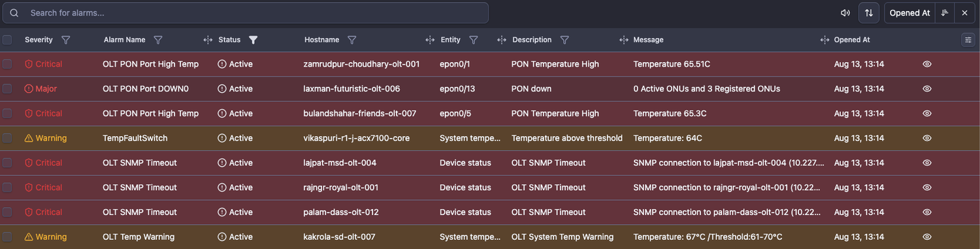Select checkbox for laxman-futuristic-olt-006 alarm
The height and width of the screenshot is (249, 980).
pyautogui.click(x=7, y=89)
